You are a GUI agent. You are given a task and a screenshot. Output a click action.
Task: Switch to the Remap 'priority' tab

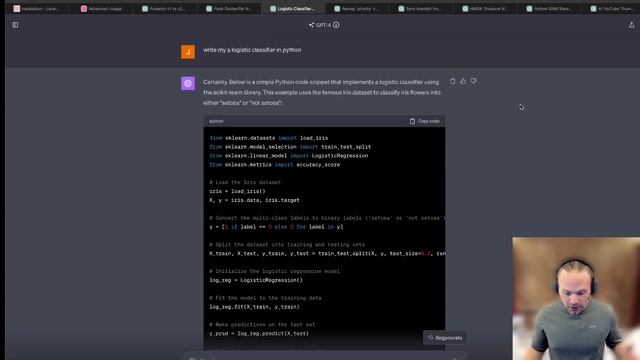click(357, 9)
